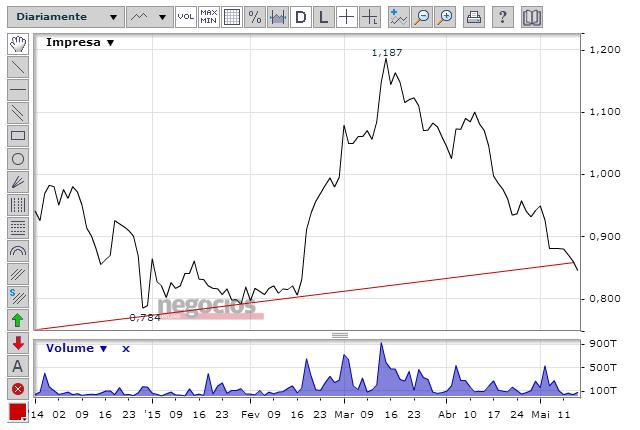The width and height of the screenshot is (640, 430).
Task: Open the manual book icon
Action: coord(532,17)
